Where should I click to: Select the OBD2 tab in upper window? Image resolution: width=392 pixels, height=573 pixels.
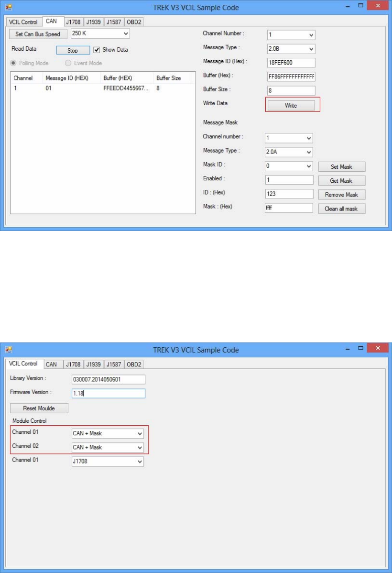pos(134,22)
